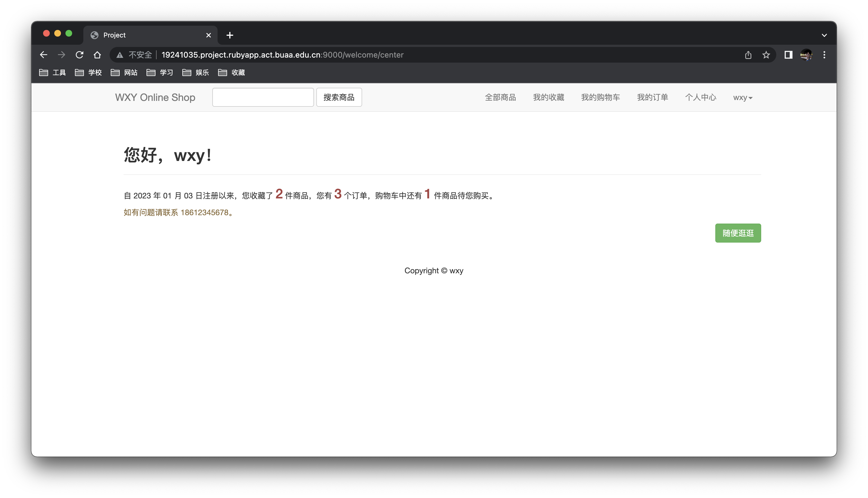The width and height of the screenshot is (868, 498).
Task: Open the 学校 bookmarks folder
Action: point(88,72)
